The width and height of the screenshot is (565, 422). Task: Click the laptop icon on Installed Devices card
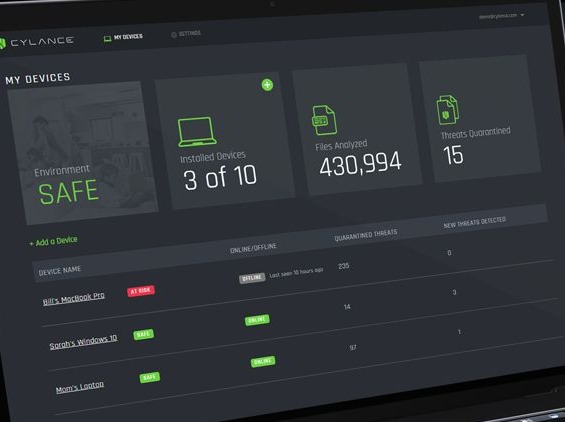pos(197,132)
